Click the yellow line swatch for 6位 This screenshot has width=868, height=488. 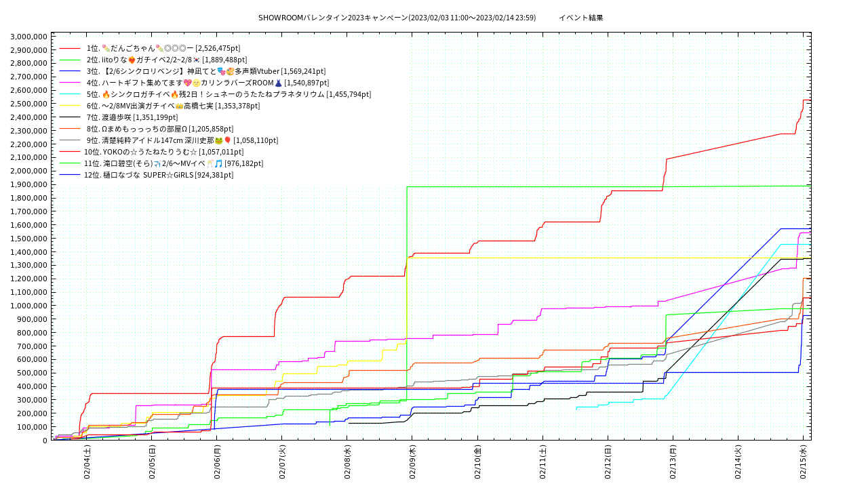tap(70, 106)
